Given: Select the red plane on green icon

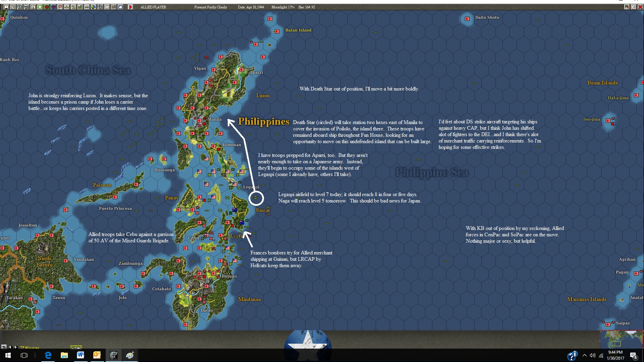Looking at the screenshot, I should click(x=47, y=7).
